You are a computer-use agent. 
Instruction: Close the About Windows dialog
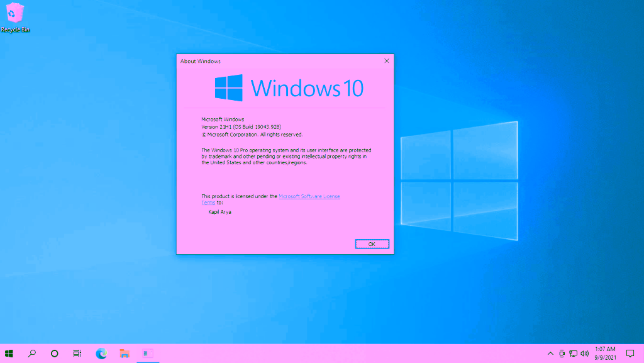pyautogui.click(x=386, y=61)
